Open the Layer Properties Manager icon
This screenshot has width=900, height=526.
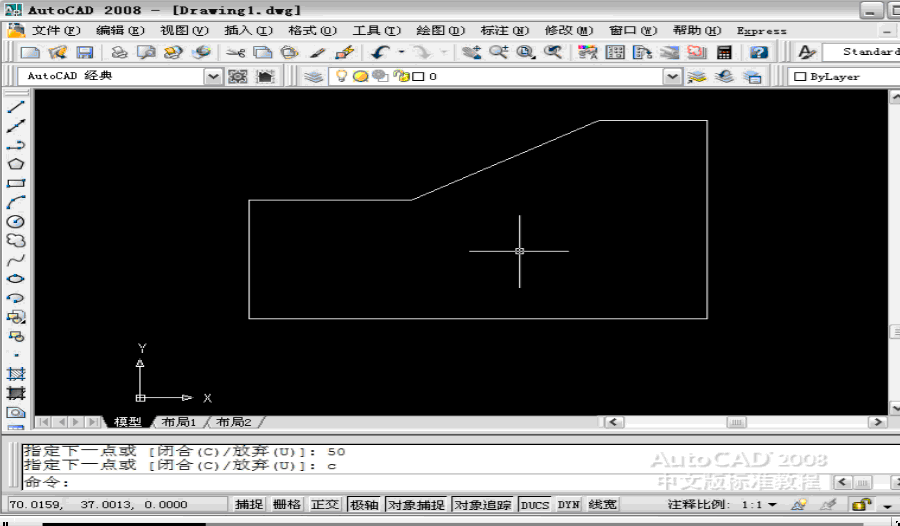[x=314, y=77]
